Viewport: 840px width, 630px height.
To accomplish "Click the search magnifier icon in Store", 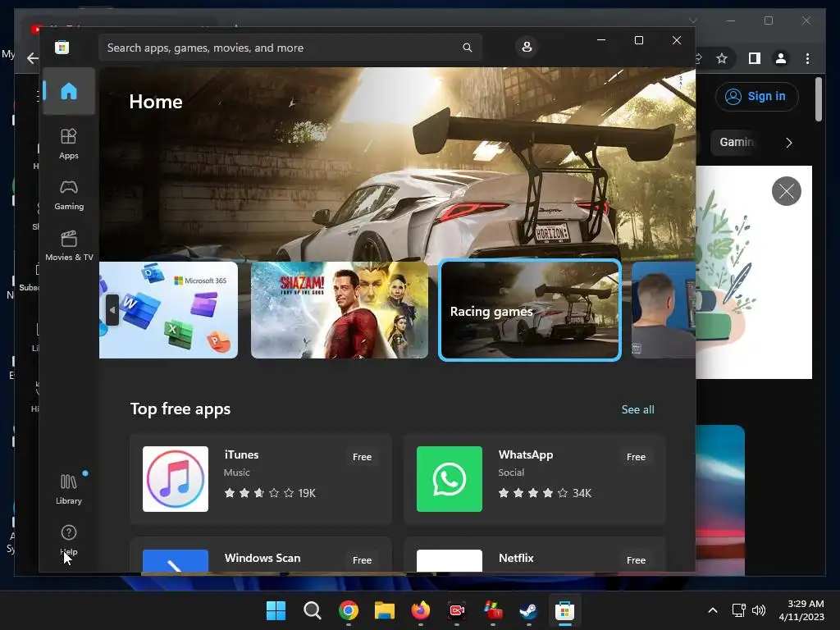I will [467, 48].
